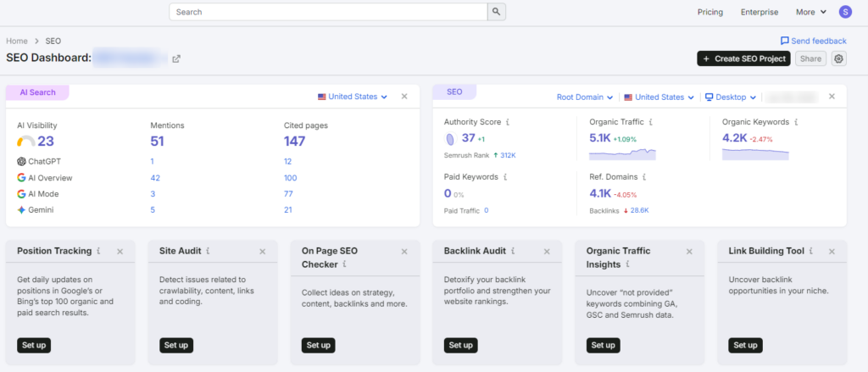
Task: Open ChatGPT mentions value 1
Action: (x=153, y=162)
